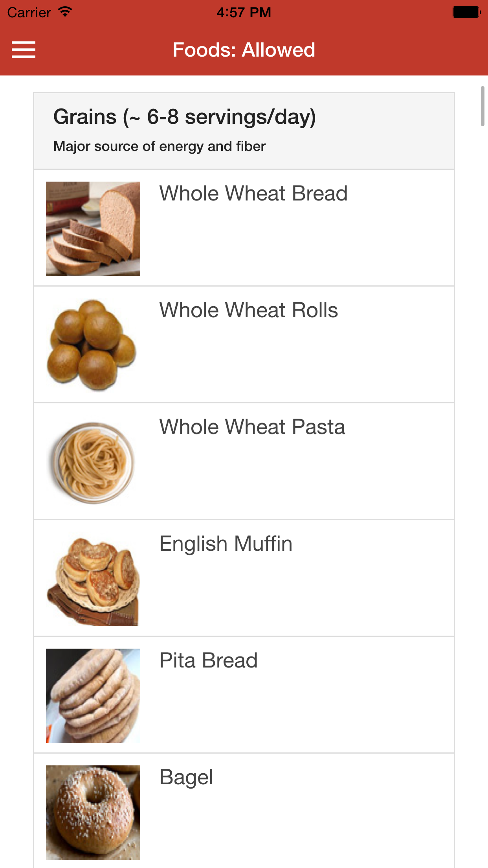Click the Grains servings section header

click(185, 117)
